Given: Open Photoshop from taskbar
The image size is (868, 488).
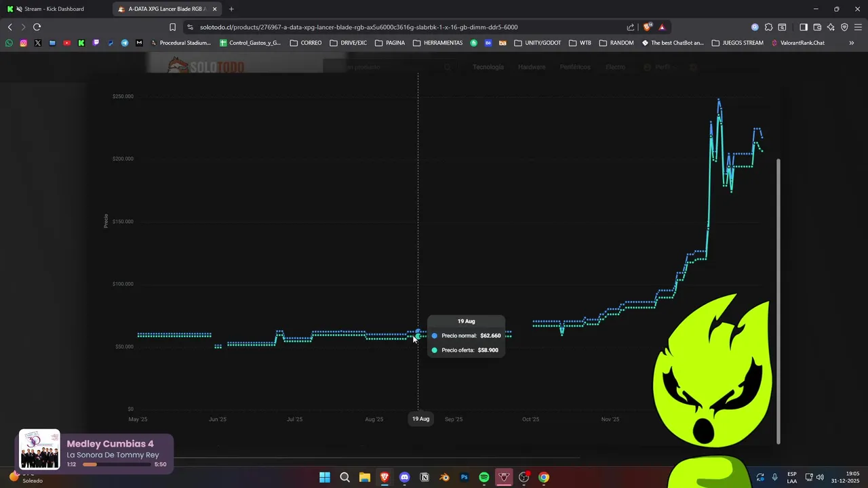Looking at the screenshot, I should click(x=464, y=477).
